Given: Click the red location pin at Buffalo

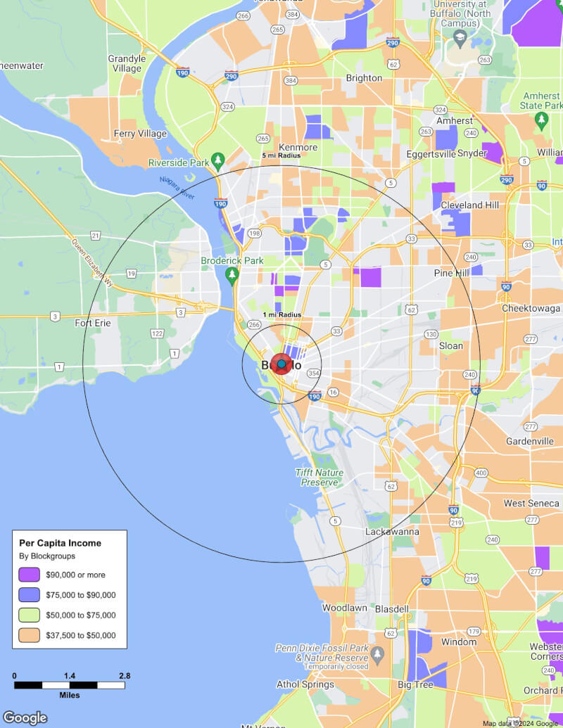Looking at the screenshot, I should [x=281, y=364].
